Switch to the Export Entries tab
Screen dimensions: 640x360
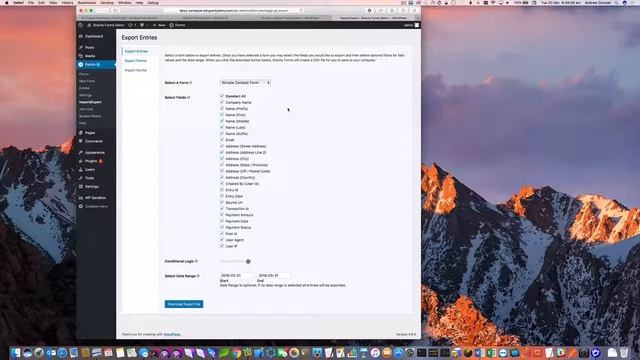point(136,51)
